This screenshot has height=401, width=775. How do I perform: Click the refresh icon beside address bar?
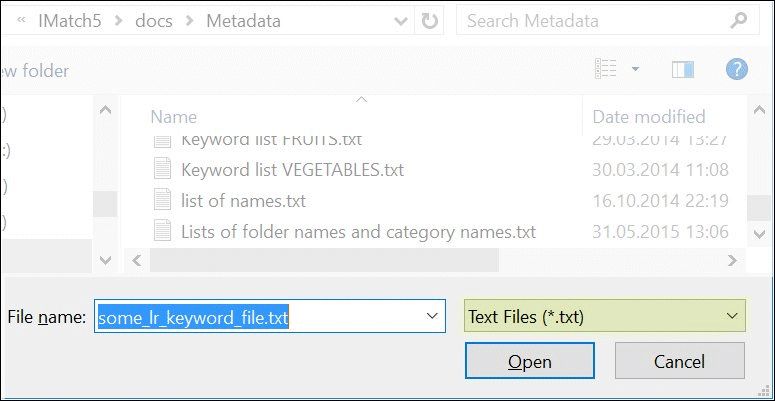point(429,21)
